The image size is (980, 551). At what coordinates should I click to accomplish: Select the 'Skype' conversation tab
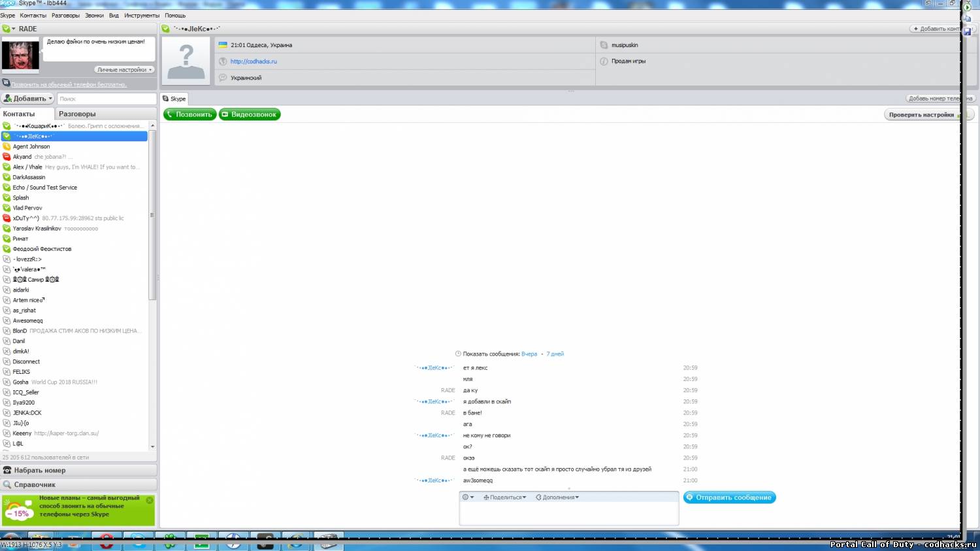pos(174,99)
